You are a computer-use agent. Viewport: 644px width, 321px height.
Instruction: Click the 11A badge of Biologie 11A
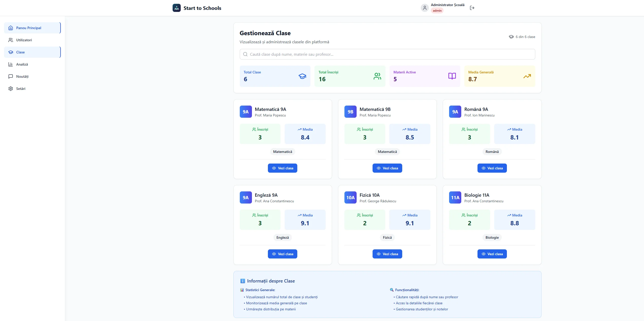click(455, 197)
